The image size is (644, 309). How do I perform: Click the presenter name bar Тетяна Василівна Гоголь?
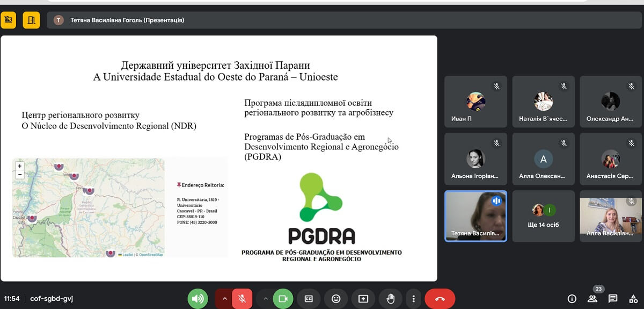127,20
